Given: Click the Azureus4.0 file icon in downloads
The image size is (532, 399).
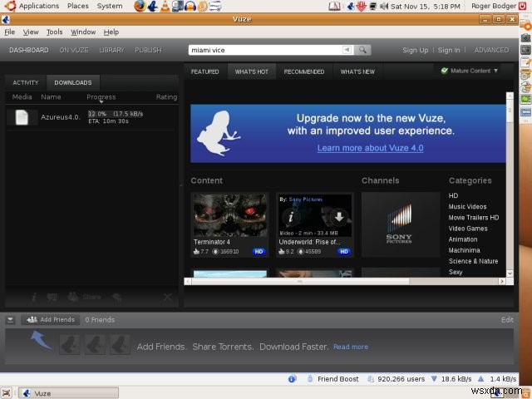Looking at the screenshot, I should pyautogui.click(x=22, y=117).
